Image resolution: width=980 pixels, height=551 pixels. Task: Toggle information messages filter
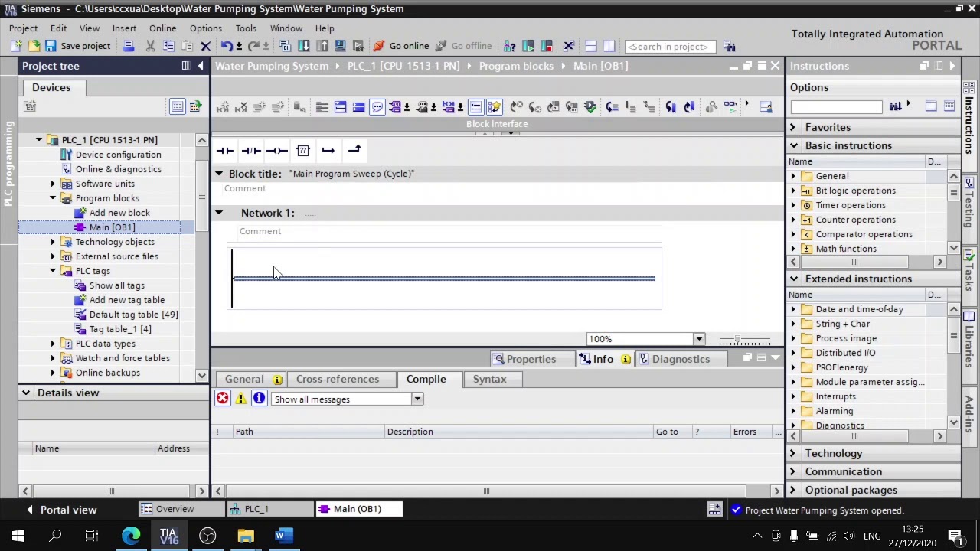(x=259, y=399)
